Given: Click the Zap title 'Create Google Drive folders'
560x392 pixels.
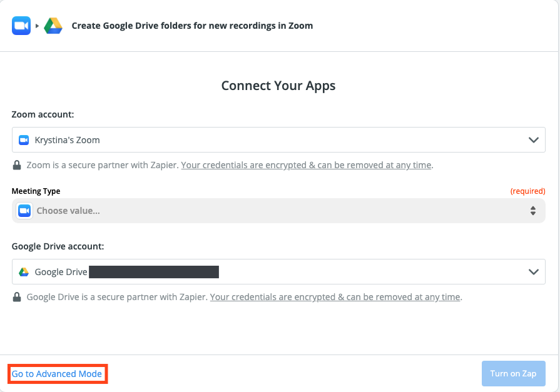Looking at the screenshot, I should click(x=192, y=26).
